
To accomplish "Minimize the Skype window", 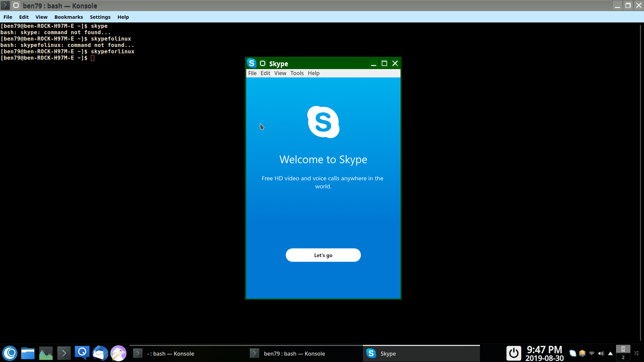I will (373, 63).
